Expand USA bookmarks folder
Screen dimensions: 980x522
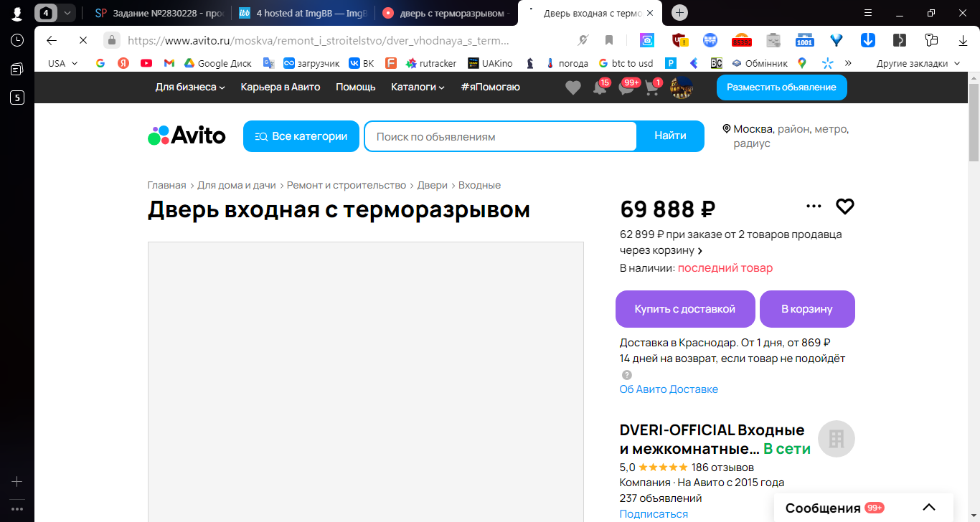(62, 63)
